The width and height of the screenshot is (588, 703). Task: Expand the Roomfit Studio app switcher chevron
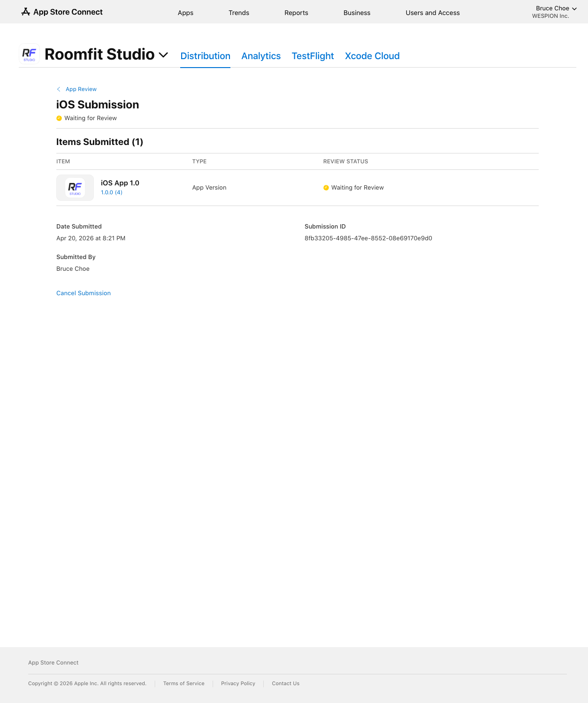(x=163, y=55)
